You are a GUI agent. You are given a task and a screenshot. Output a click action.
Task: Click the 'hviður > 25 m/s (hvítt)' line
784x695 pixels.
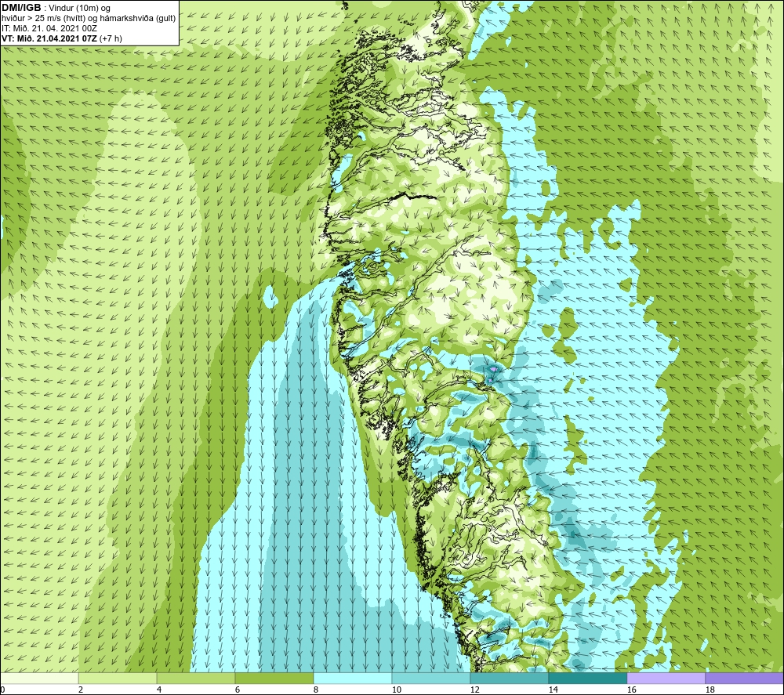pos(43,19)
